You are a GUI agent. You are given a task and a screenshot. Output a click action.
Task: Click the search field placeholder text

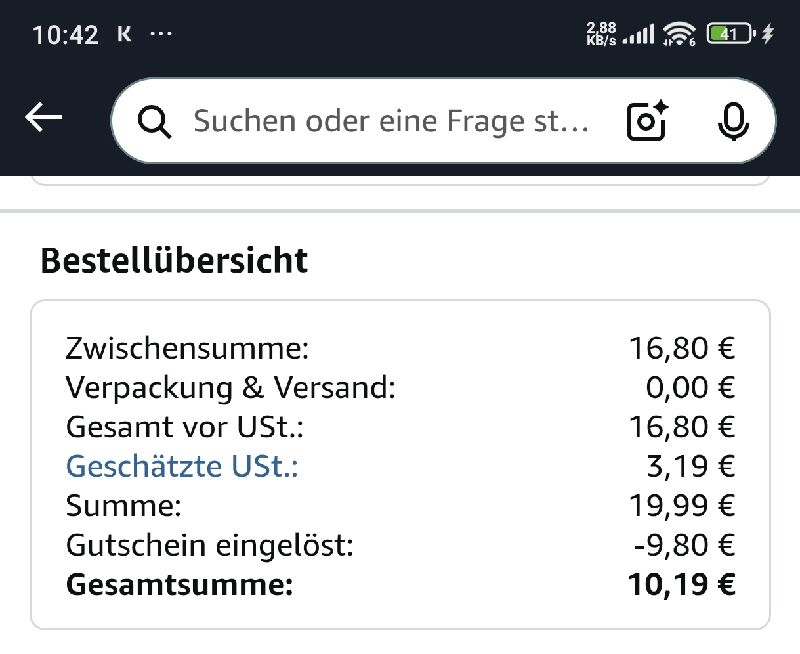pos(391,121)
